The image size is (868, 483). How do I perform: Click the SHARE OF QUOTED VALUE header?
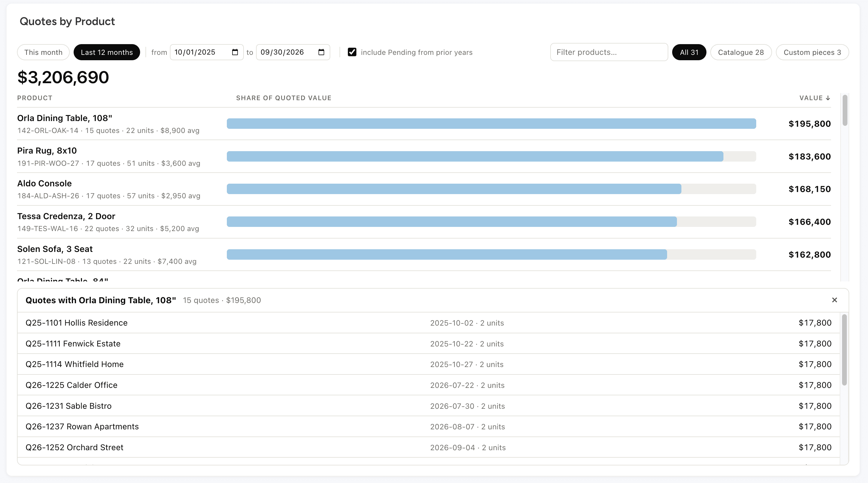pyautogui.click(x=284, y=98)
